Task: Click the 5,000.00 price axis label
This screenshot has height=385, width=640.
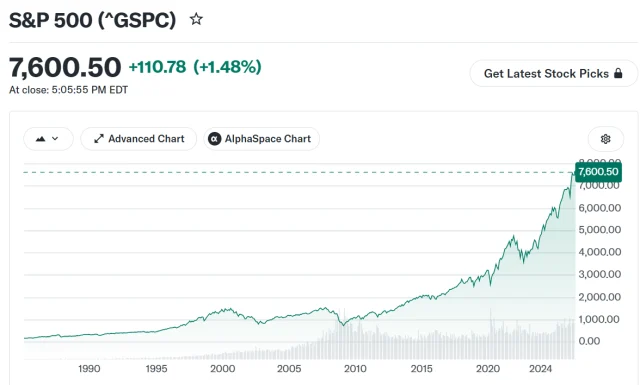Action: pyautogui.click(x=600, y=230)
